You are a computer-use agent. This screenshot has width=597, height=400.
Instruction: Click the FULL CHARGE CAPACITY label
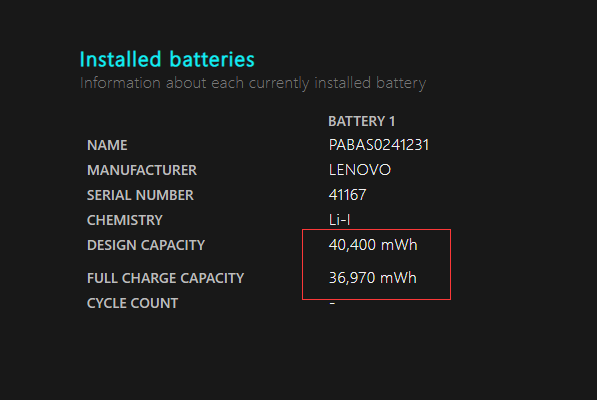tap(165, 278)
